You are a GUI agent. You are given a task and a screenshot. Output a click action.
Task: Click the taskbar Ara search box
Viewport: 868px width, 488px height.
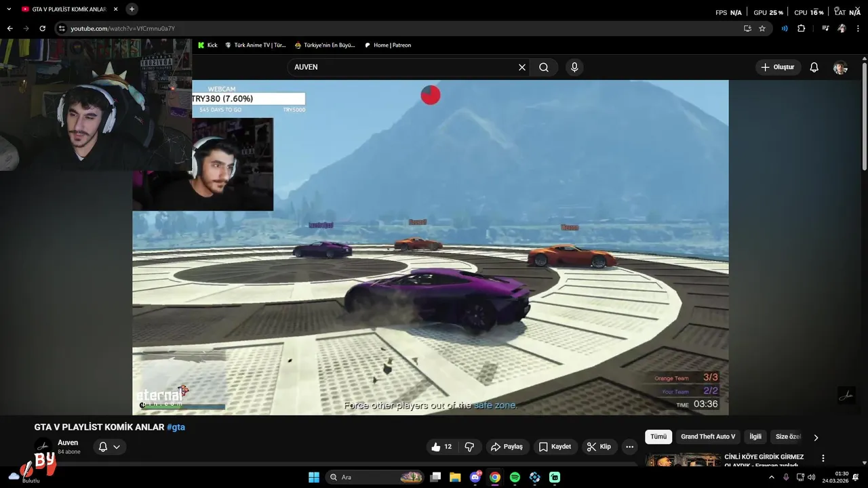(375, 477)
